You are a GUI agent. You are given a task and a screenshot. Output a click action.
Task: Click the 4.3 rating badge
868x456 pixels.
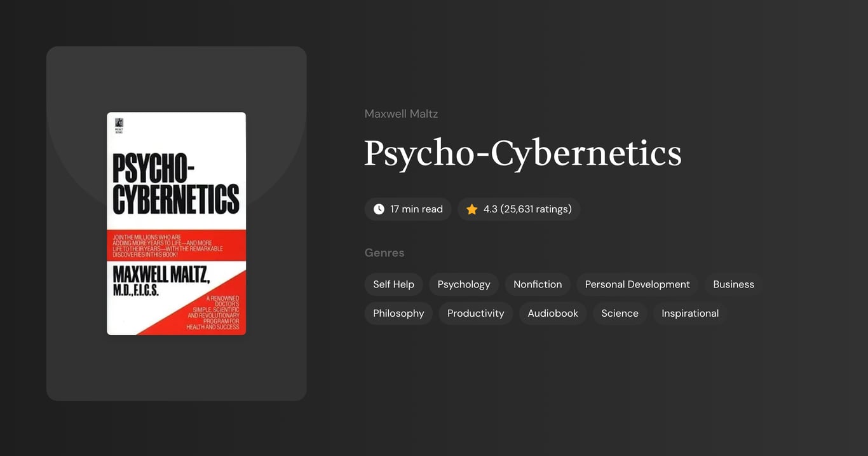click(x=519, y=209)
